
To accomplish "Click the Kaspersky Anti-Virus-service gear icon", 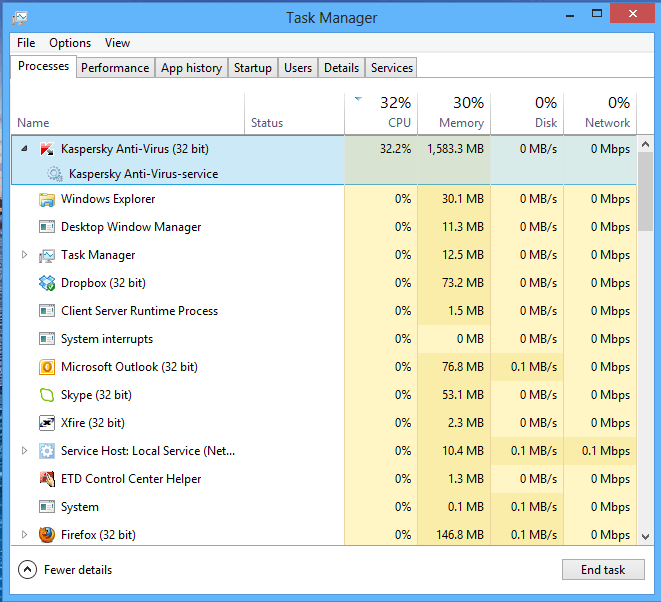I will tap(55, 174).
